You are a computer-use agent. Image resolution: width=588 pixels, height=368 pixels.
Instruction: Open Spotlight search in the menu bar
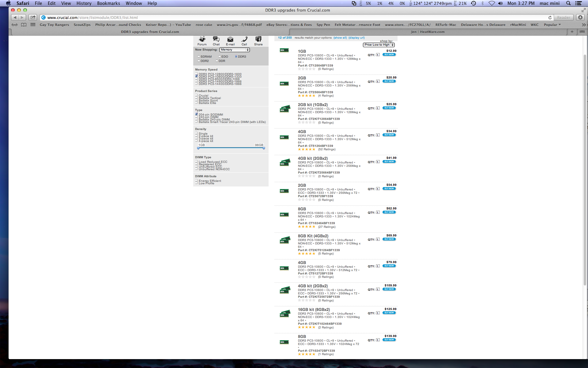[568, 3]
